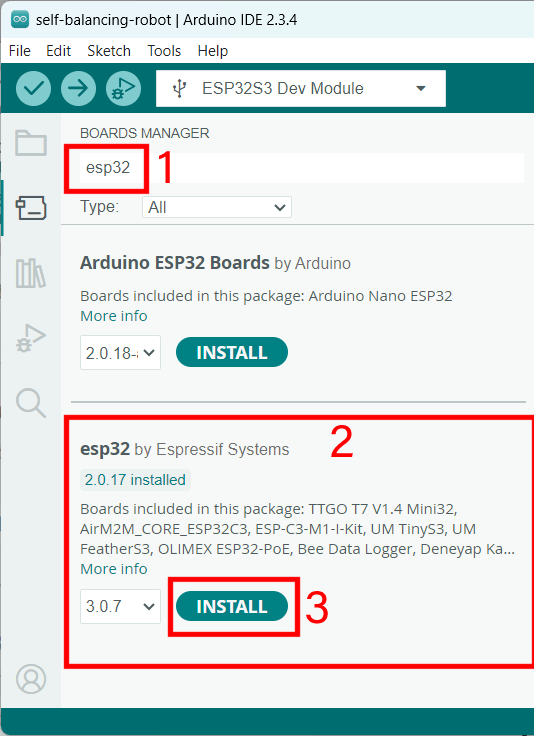This screenshot has height=736, width=534.
Task: Click the Arduino Nano ESP32 boards included text
Action: [266, 296]
